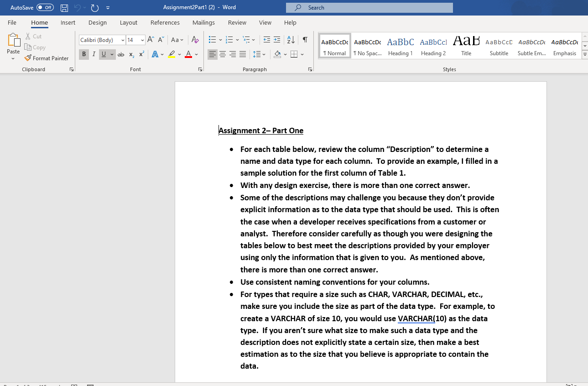
Task: Justify paragraph text
Action: [x=243, y=54]
